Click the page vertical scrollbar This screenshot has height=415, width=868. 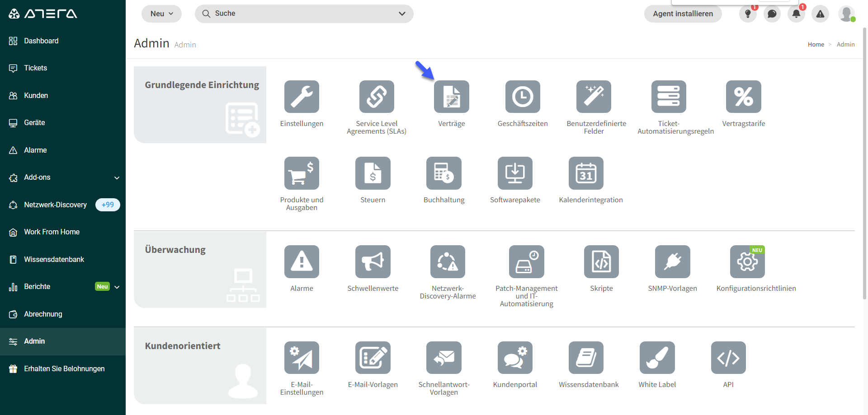coord(864,163)
